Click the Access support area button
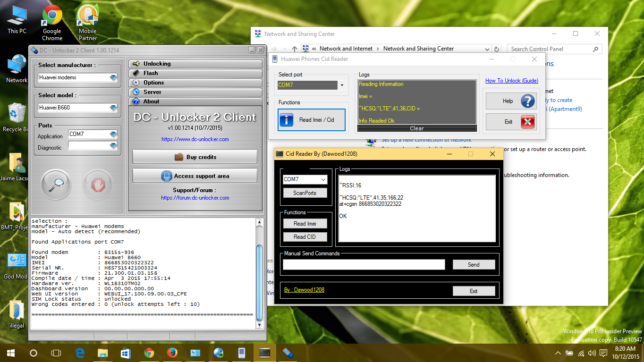This screenshot has height=362, width=644. pyautogui.click(x=195, y=176)
